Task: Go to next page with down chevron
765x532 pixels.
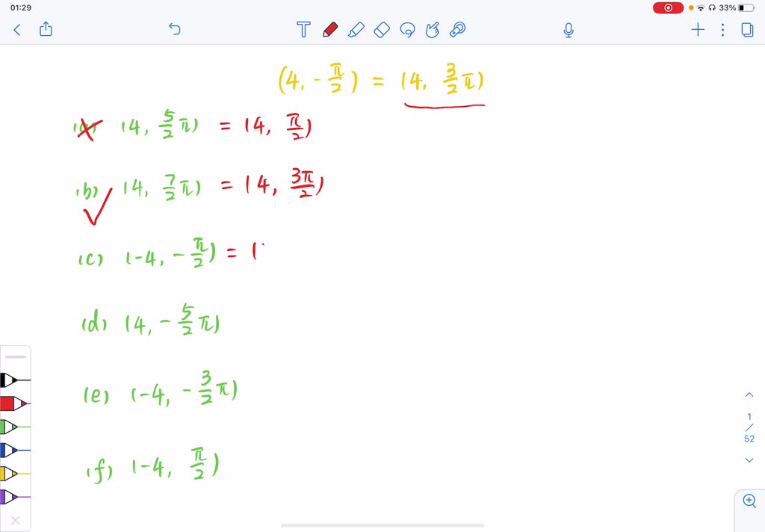Action: (749, 460)
